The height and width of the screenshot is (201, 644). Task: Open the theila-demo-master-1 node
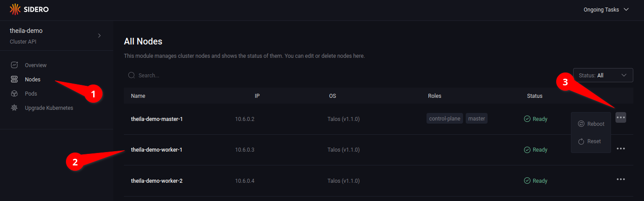[x=157, y=119]
